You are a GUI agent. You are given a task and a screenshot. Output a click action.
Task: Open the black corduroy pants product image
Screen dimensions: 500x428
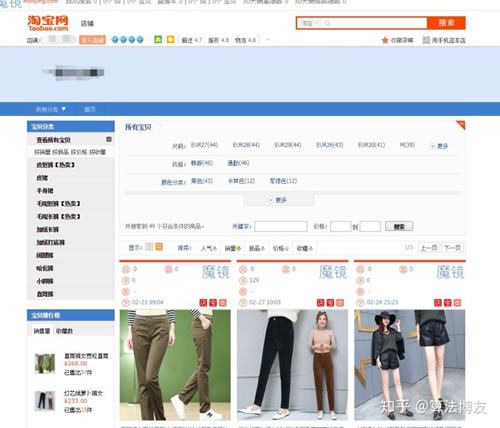click(292, 365)
